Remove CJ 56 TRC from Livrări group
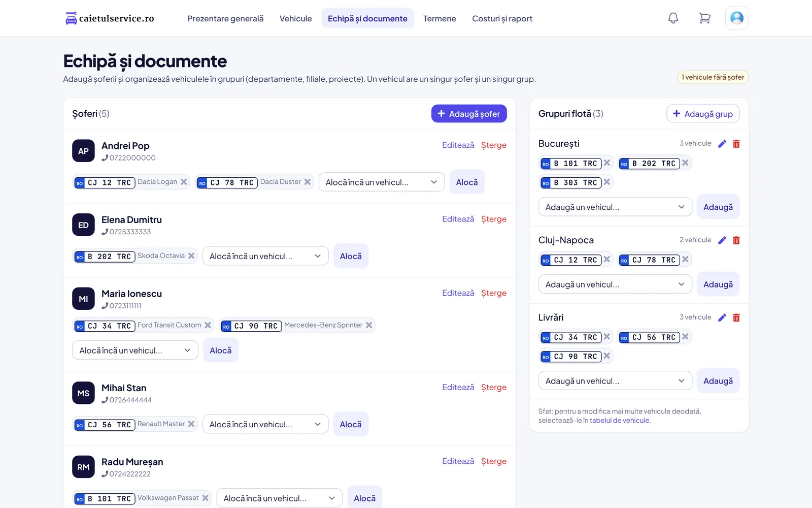The height and width of the screenshot is (508, 812). coord(685,337)
